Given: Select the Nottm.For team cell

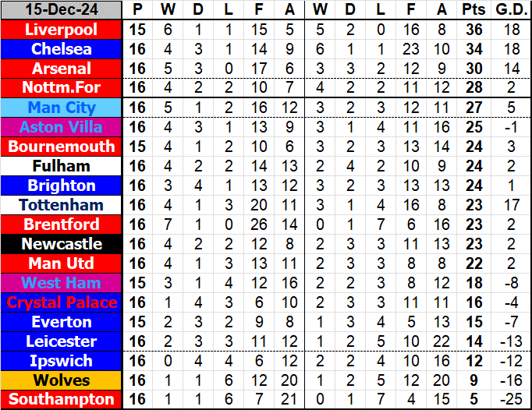Looking at the screenshot, I should tap(62, 88).
